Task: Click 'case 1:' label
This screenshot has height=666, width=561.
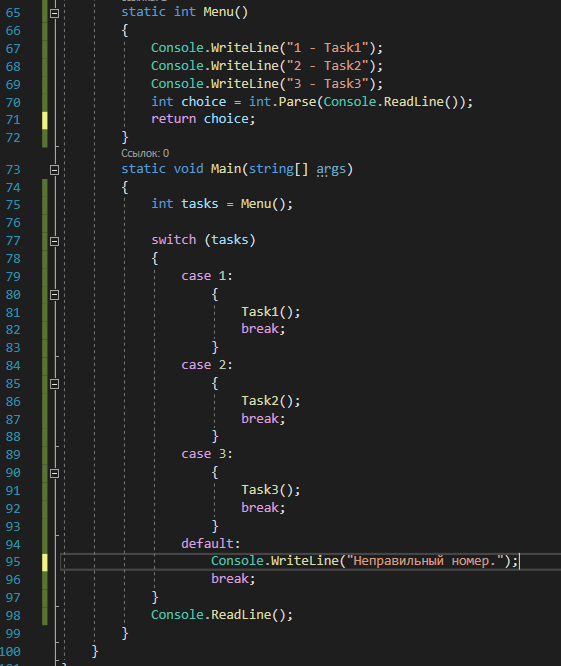Action: (x=207, y=276)
